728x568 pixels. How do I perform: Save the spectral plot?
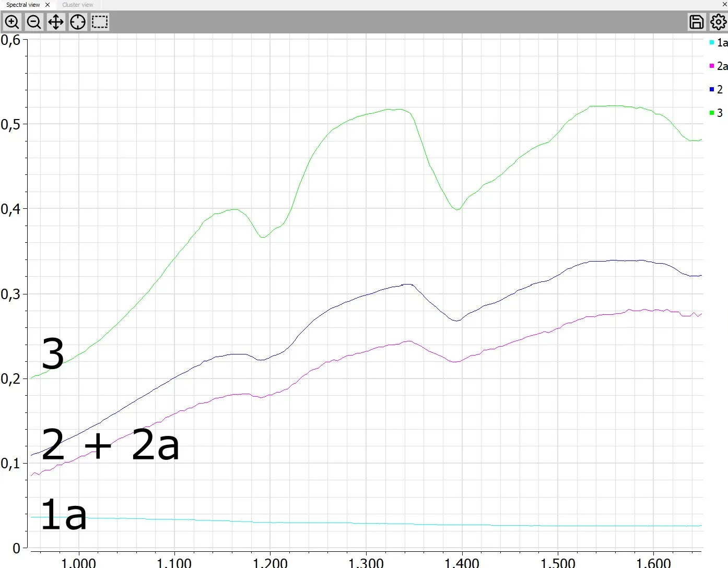(697, 22)
